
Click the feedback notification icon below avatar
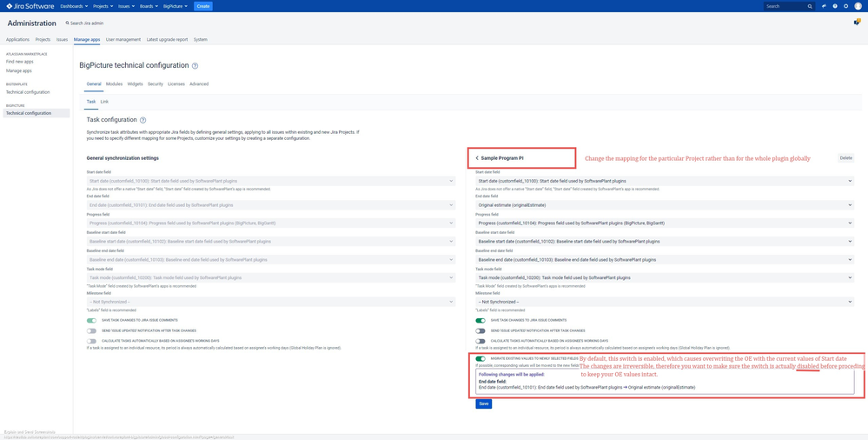point(858,22)
